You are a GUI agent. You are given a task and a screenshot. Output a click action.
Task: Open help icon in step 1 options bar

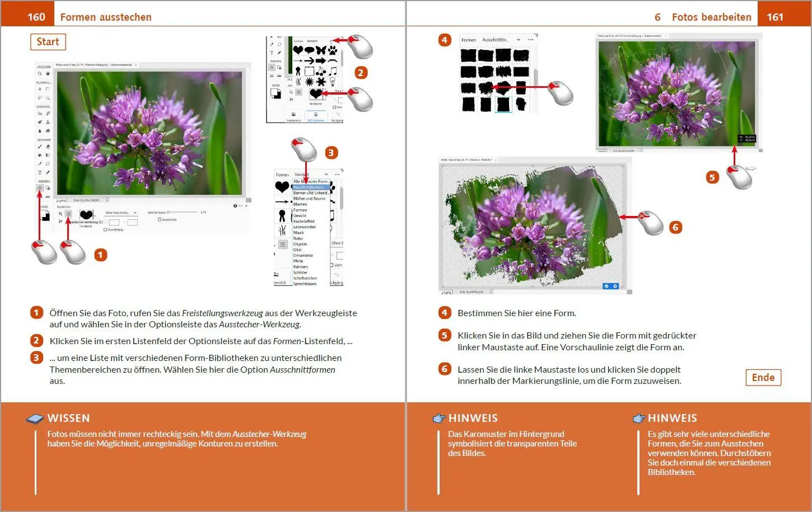[235, 205]
